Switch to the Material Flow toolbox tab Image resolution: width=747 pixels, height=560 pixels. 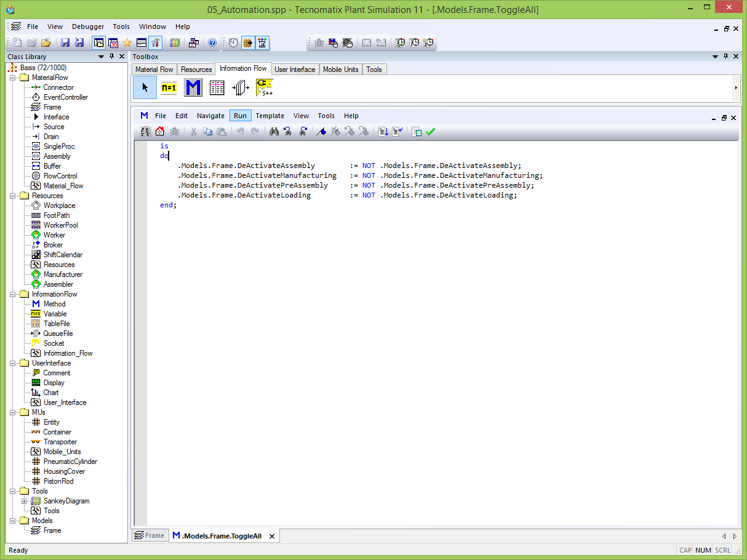[154, 70]
